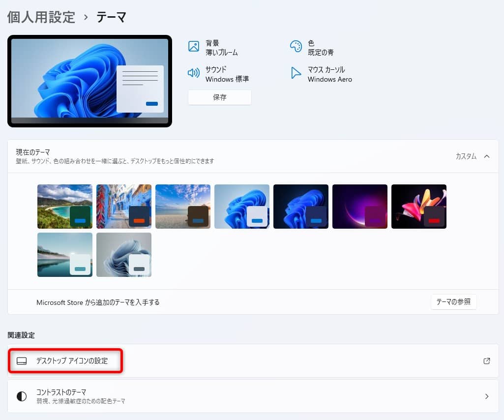Select テーマ in the page header breadcrumb

click(x=112, y=16)
